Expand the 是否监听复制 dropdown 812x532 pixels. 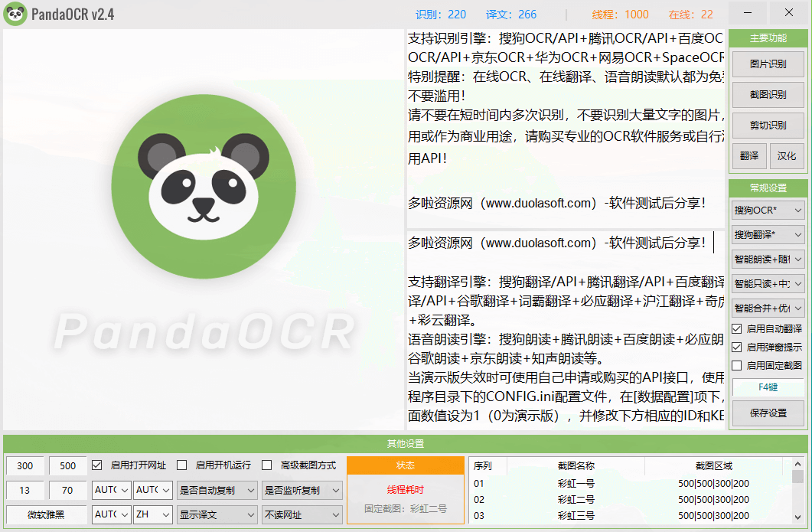[x=302, y=490]
